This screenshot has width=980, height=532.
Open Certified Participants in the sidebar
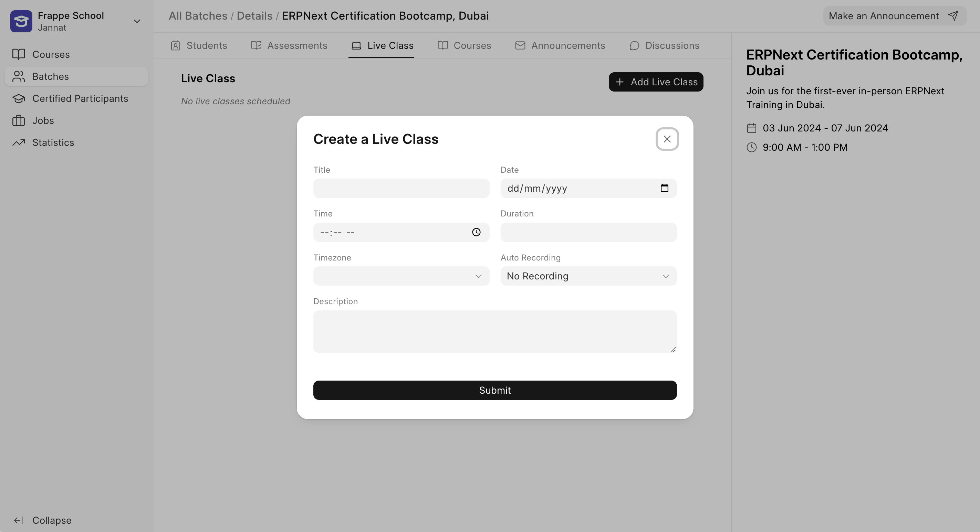(80, 98)
